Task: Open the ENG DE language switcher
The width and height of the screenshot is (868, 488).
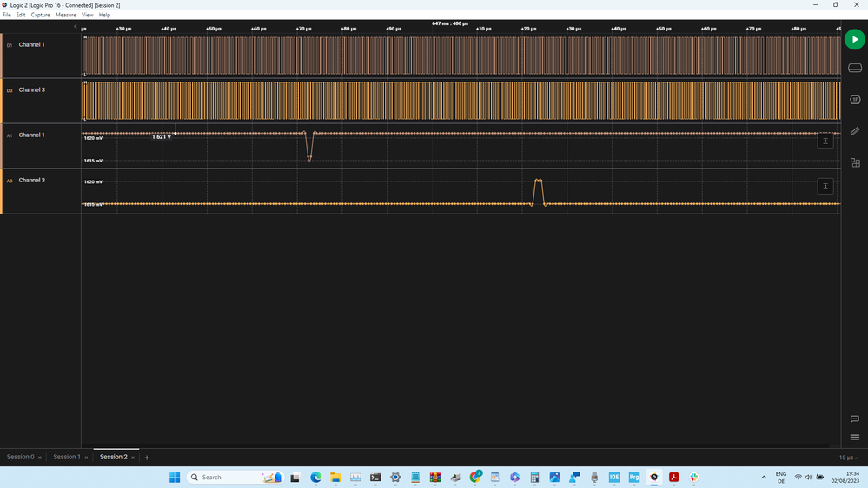Action: click(x=781, y=477)
